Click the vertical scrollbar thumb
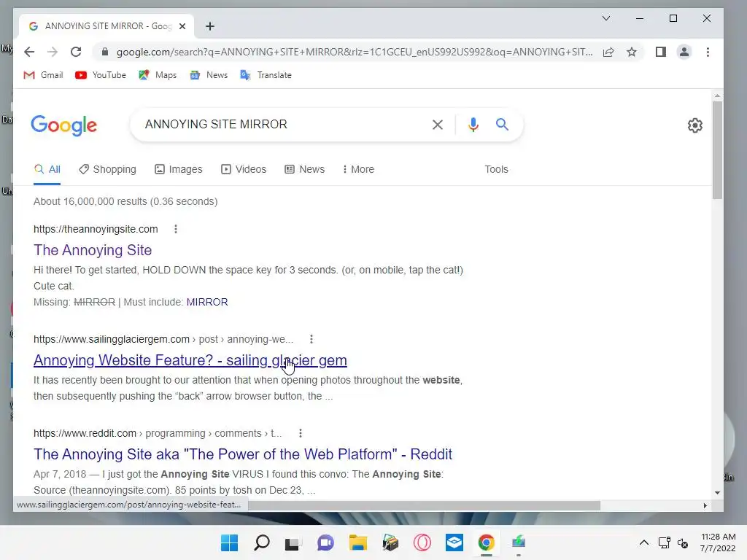Image resolution: width=747 pixels, height=560 pixels. (718, 150)
